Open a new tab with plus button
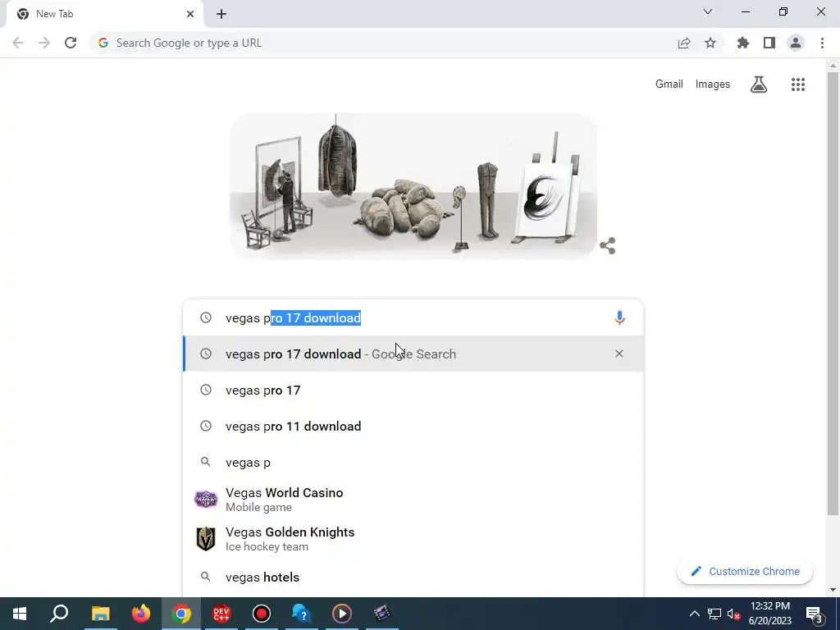This screenshot has height=630, width=840. click(x=221, y=14)
